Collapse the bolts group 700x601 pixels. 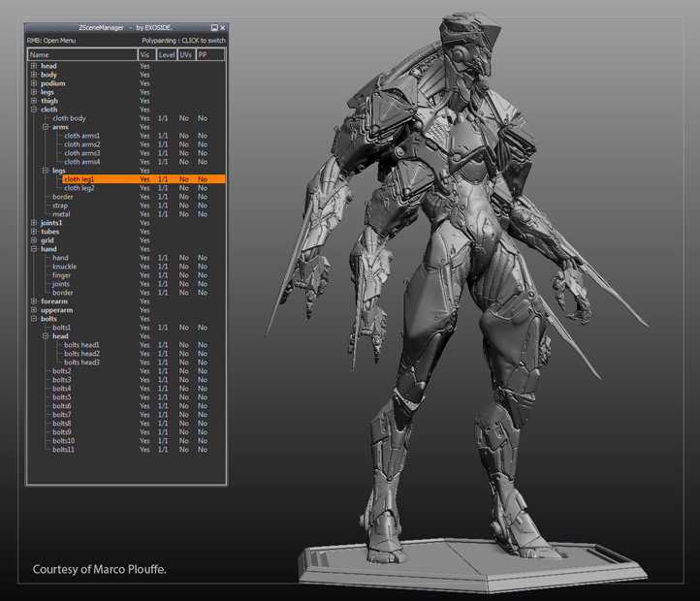click(x=34, y=319)
